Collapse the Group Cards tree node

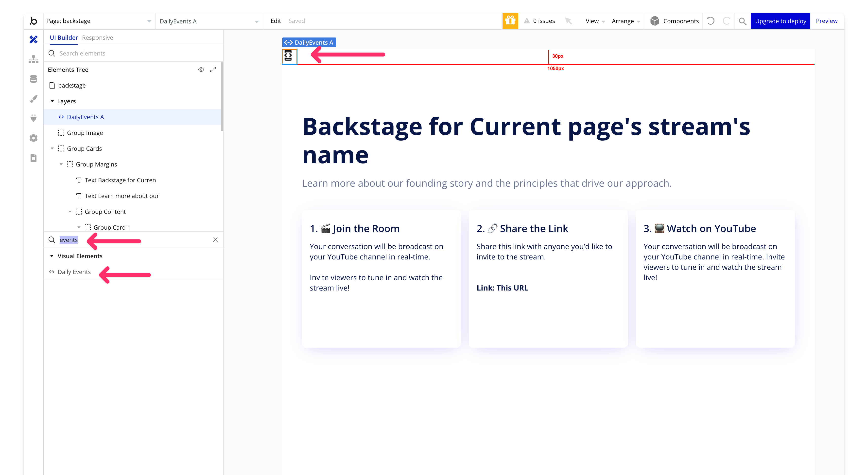click(52, 148)
